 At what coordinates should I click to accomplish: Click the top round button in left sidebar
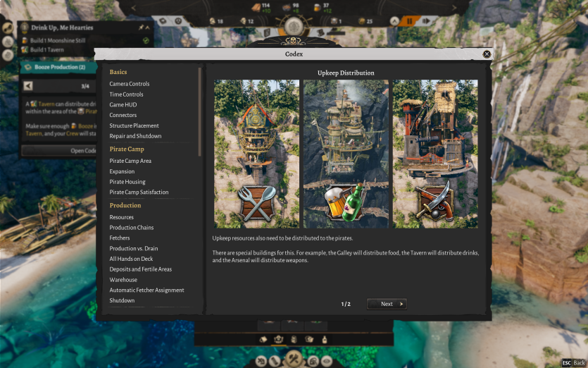[x=8, y=27]
